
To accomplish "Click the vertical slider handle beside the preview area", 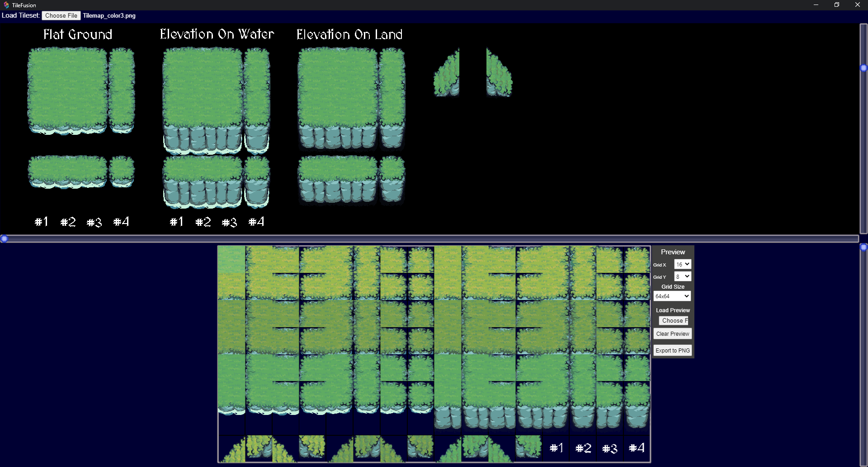I will pyautogui.click(x=863, y=247).
